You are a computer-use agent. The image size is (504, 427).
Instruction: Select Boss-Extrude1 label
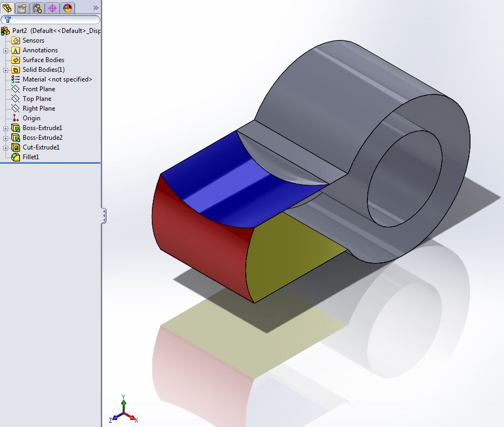point(43,127)
